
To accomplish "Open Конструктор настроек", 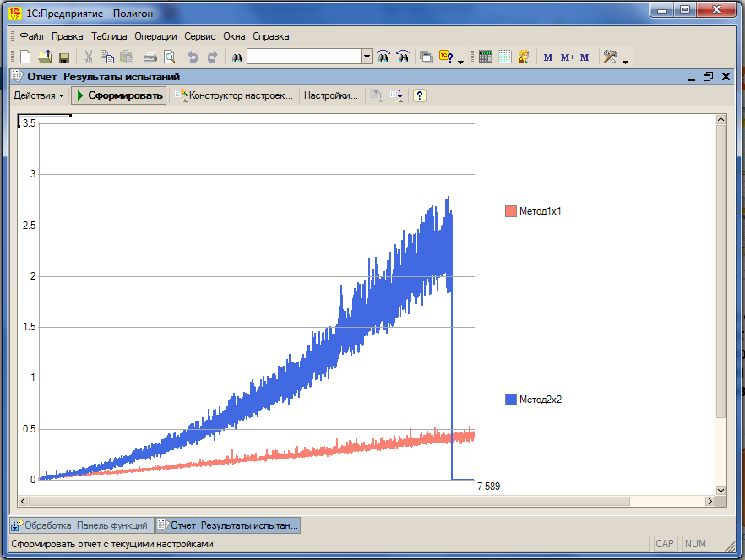I will [234, 95].
